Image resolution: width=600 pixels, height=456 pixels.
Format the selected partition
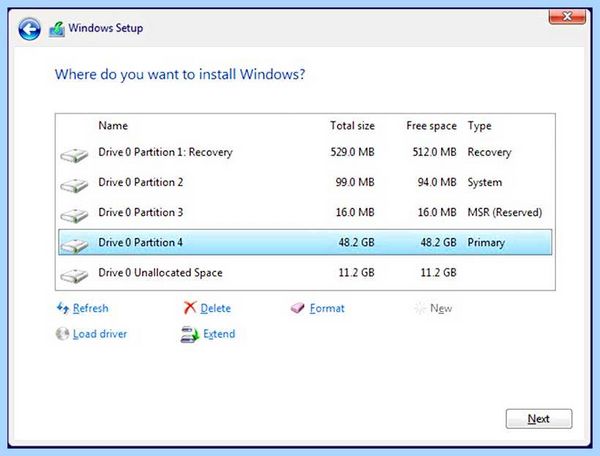point(327,308)
